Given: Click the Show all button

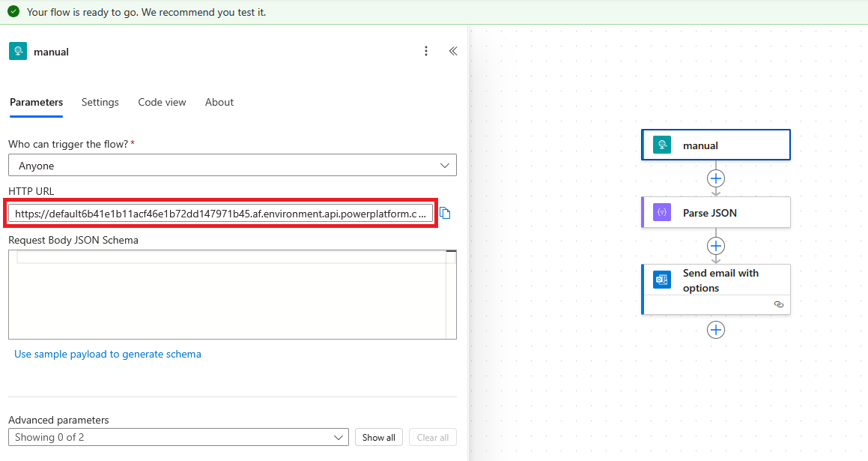Looking at the screenshot, I should click(x=379, y=437).
